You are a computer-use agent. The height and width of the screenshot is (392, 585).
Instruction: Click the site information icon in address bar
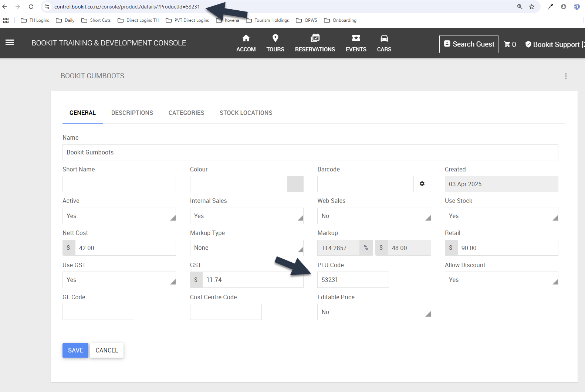[x=47, y=7]
